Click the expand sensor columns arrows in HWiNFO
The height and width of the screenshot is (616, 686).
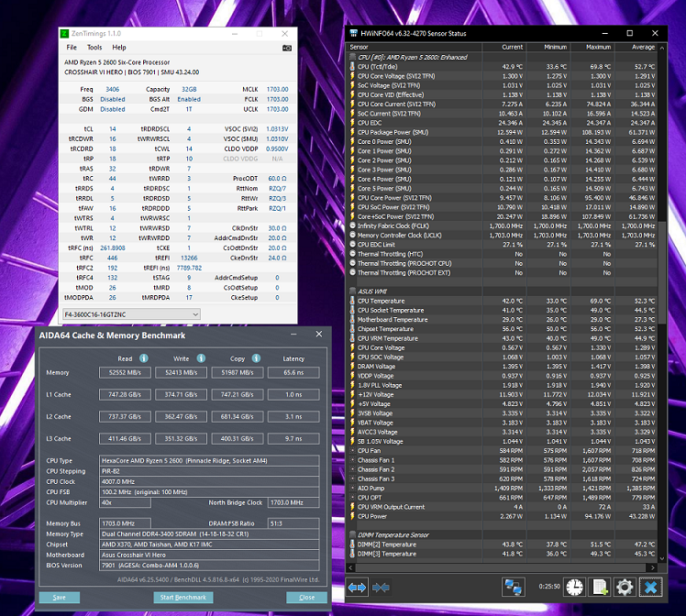click(x=357, y=588)
